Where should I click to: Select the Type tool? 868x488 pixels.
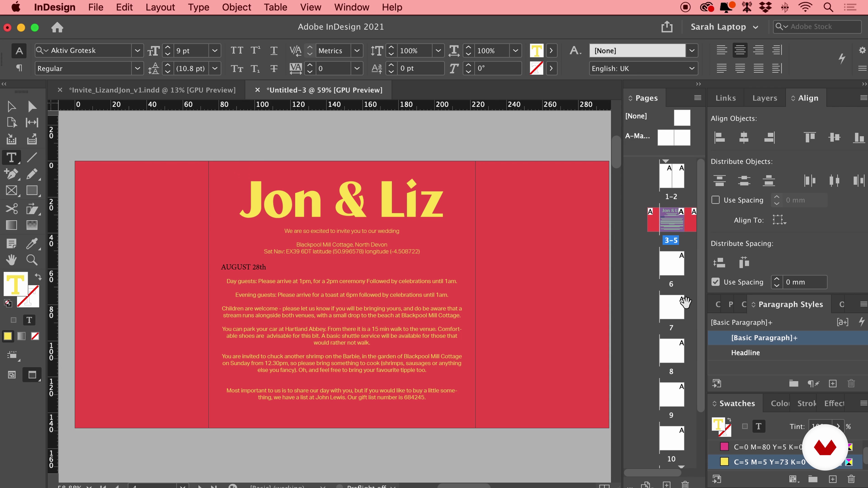pos(12,158)
